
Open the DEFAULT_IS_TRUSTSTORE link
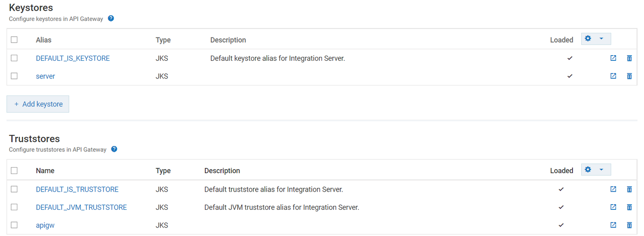[77, 190]
